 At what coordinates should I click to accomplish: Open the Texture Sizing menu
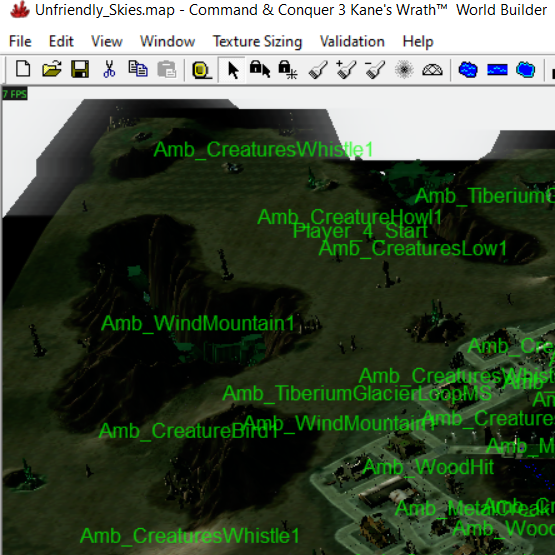pyautogui.click(x=257, y=41)
